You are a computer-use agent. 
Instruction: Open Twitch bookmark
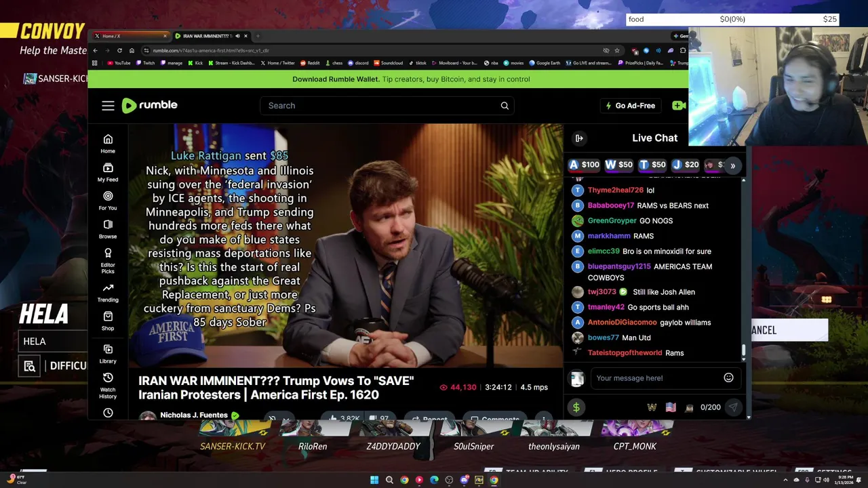[x=146, y=63]
